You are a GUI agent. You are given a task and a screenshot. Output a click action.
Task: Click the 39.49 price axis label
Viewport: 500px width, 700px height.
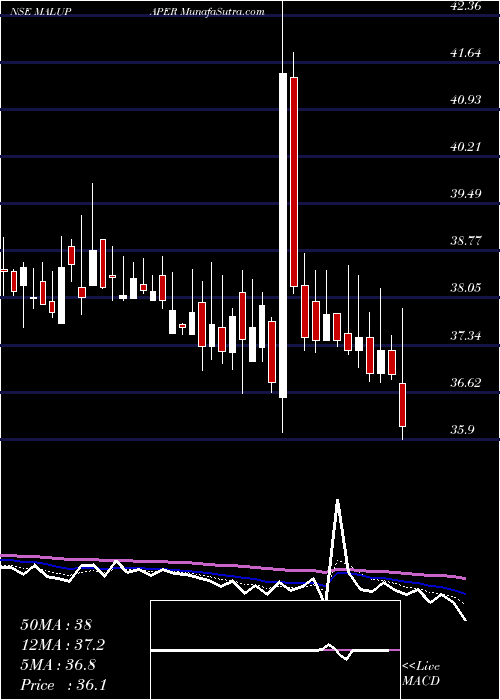(x=466, y=194)
